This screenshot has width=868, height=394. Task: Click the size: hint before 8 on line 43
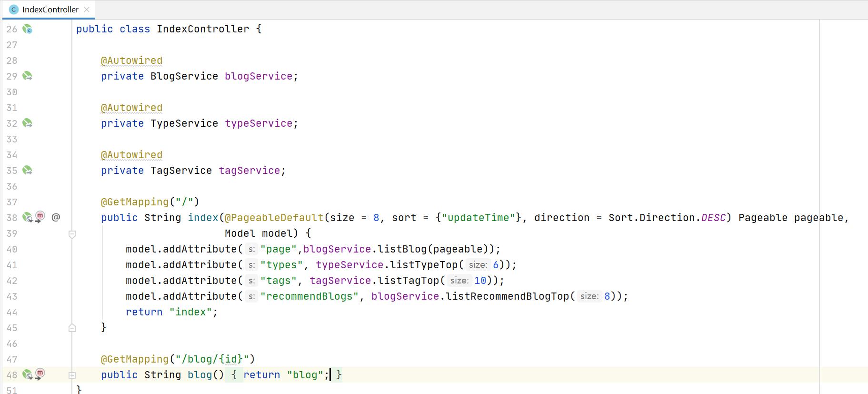click(x=589, y=296)
